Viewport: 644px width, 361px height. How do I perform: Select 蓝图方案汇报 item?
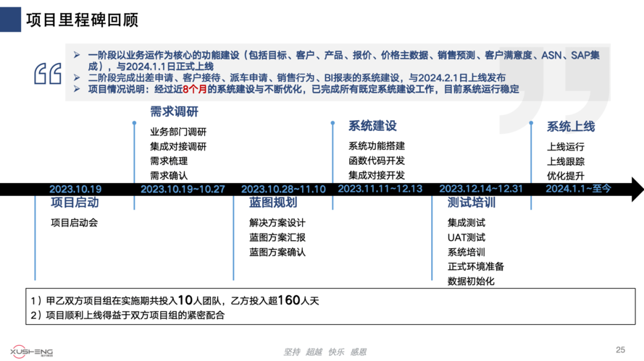[277, 237]
